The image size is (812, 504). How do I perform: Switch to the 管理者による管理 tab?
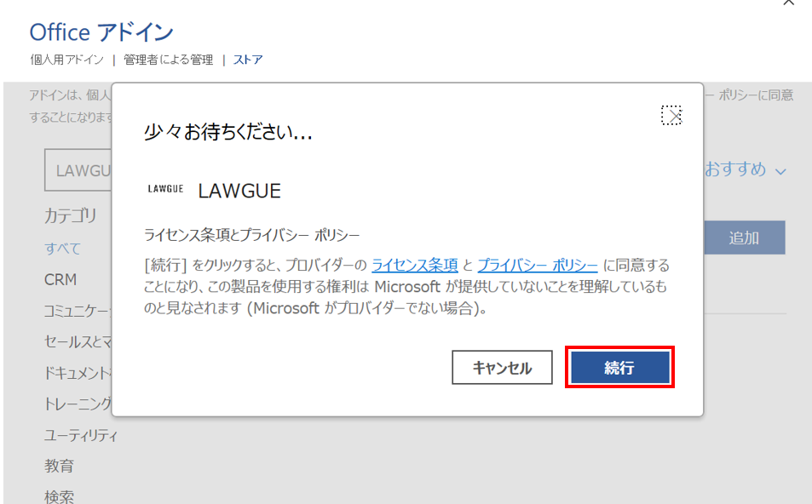(168, 60)
